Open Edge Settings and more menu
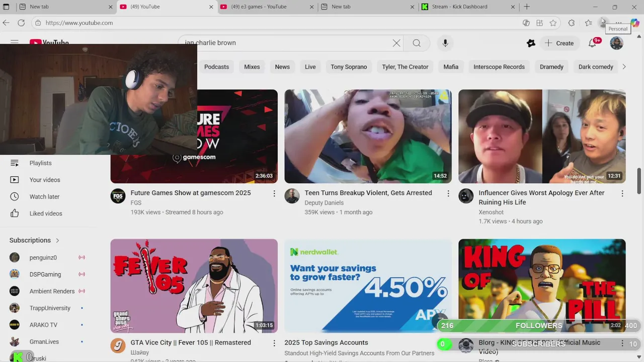 pos(618,23)
